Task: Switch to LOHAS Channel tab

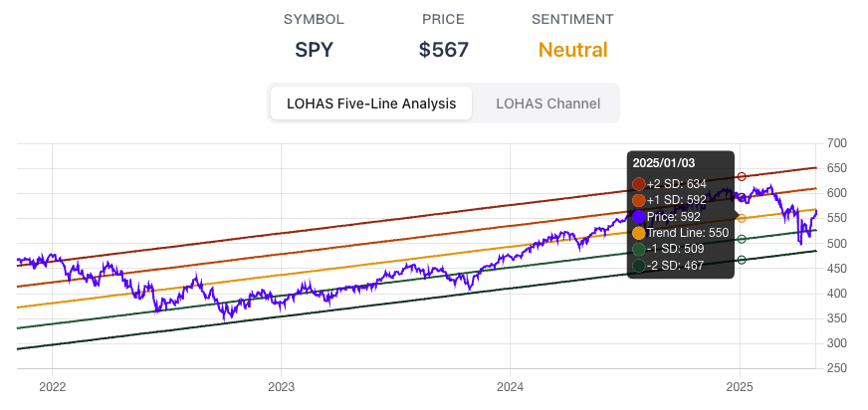Action: click(x=547, y=103)
